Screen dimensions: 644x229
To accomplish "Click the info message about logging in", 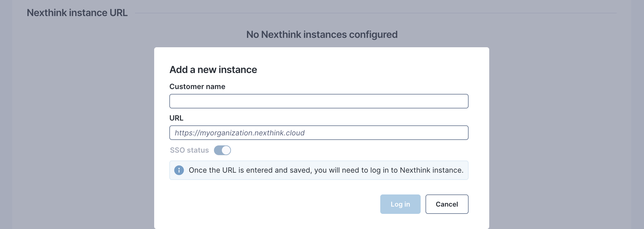I will [326, 170].
